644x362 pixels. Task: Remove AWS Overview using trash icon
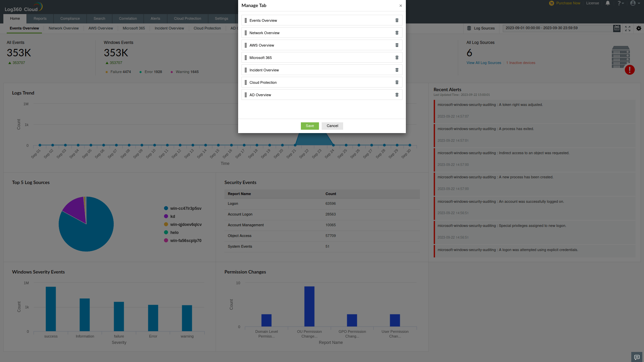[397, 45]
